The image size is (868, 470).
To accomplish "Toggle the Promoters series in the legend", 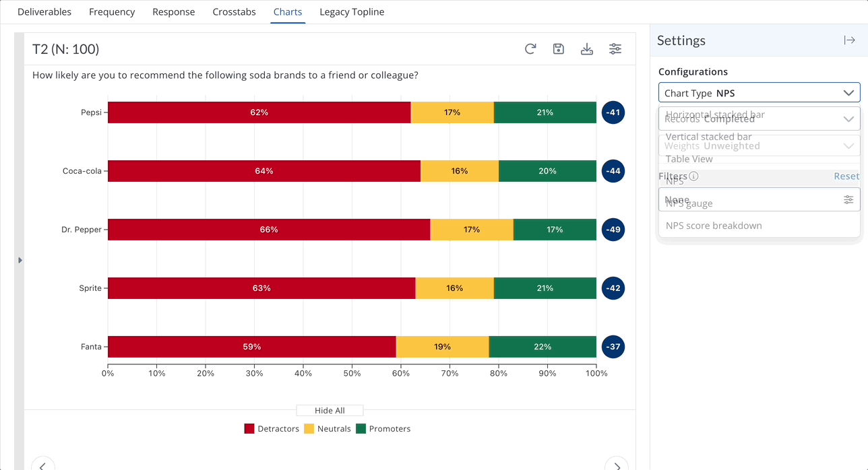I will pyautogui.click(x=383, y=429).
